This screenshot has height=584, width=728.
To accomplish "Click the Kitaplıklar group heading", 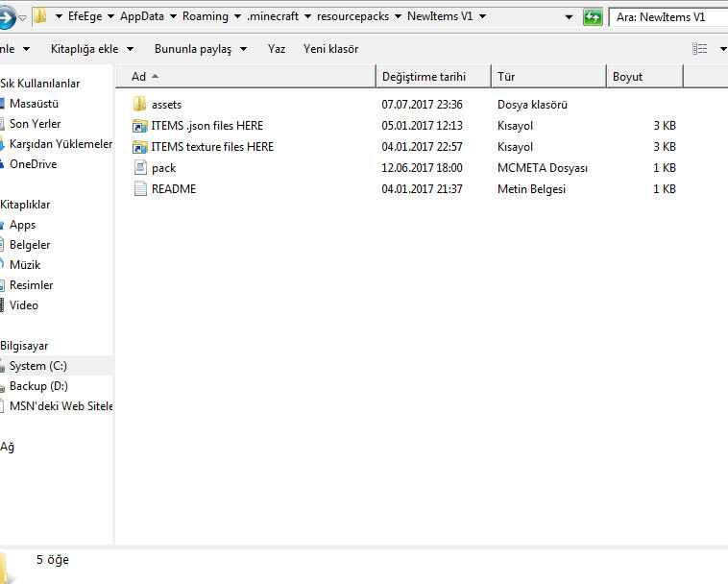I will [25, 205].
